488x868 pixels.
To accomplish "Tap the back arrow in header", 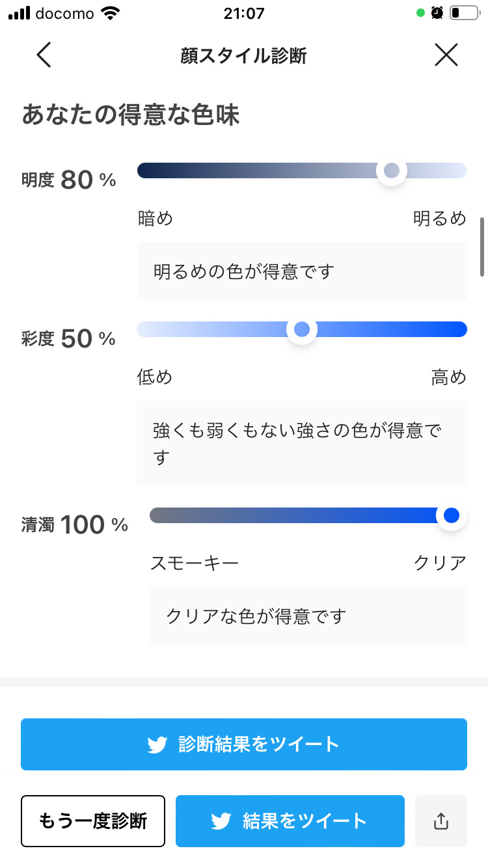I will pyautogui.click(x=44, y=55).
